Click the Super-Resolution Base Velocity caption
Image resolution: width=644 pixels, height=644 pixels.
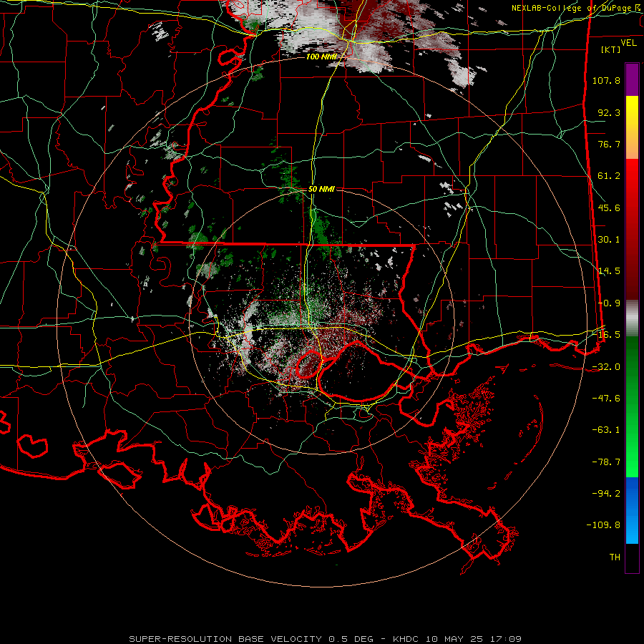[x=326, y=639]
